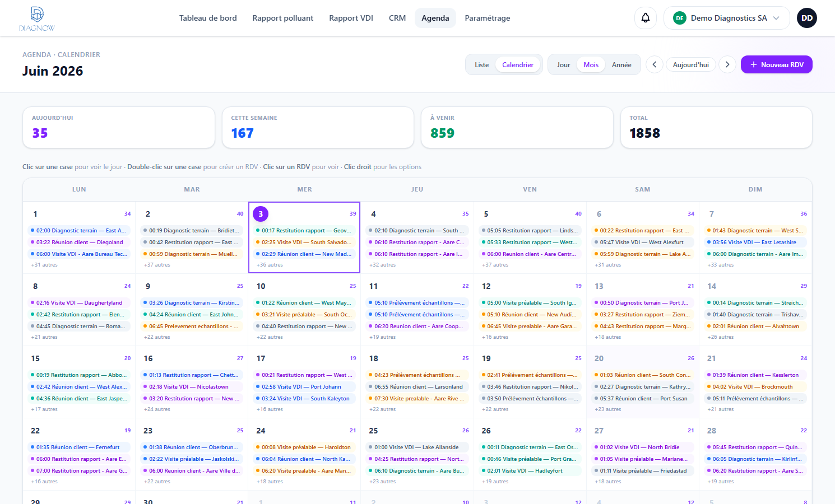The image size is (835, 504).
Task: Select day 12 in the calendar
Action: [x=486, y=286]
